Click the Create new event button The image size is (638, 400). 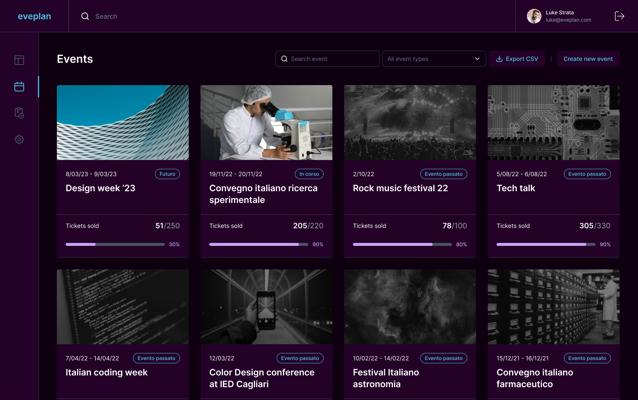588,59
